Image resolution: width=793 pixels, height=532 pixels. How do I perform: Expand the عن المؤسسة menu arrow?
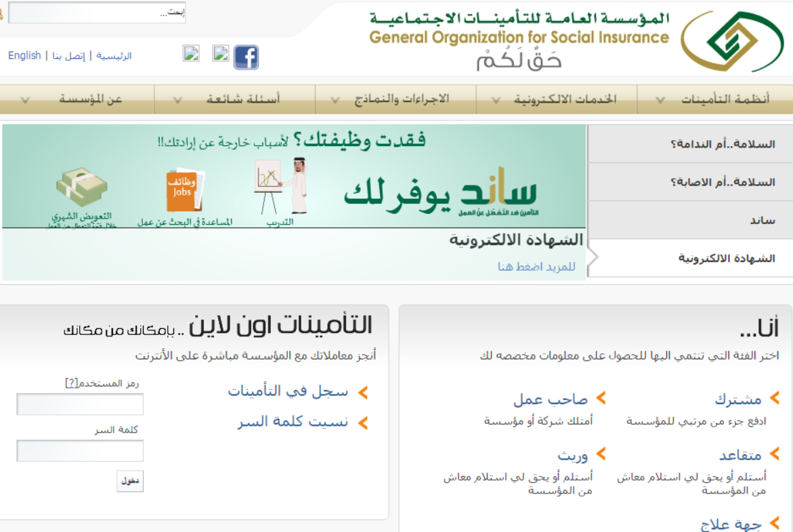tap(25, 100)
